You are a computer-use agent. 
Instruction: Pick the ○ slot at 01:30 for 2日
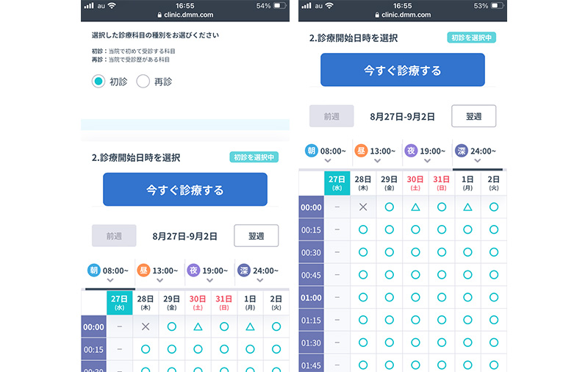pos(493,343)
